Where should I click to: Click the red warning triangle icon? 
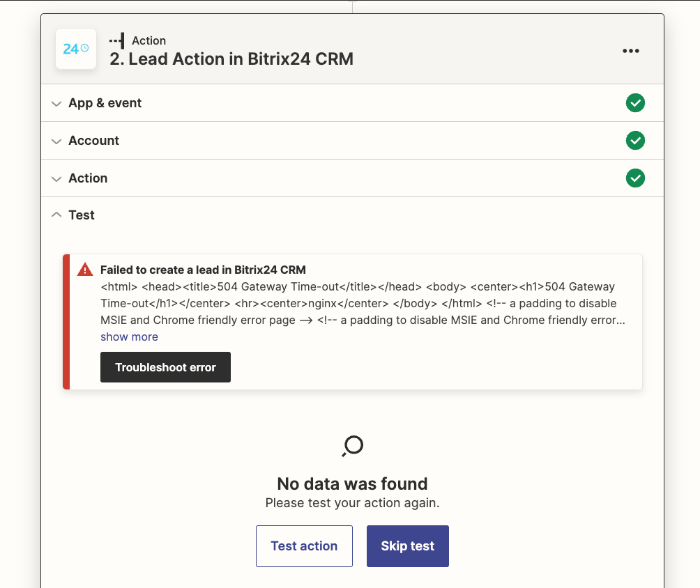pyautogui.click(x=85, y=270)
